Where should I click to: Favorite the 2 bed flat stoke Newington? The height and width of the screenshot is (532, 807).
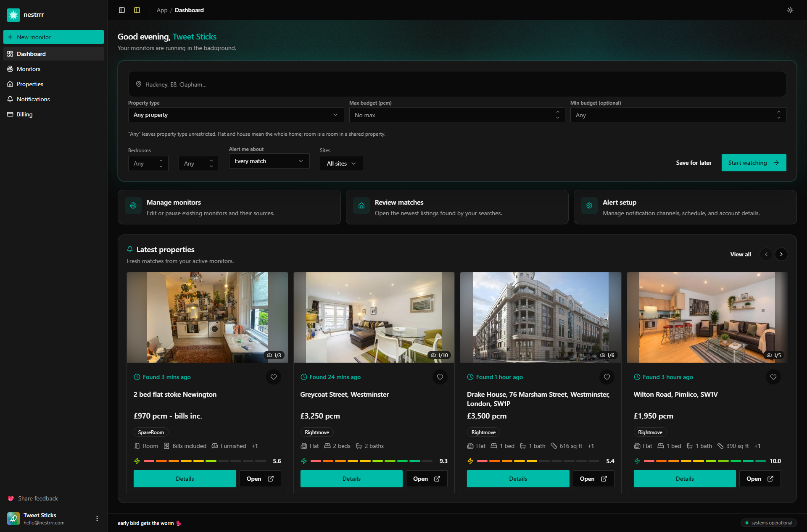pyautogui.click(x=274, y=377)
